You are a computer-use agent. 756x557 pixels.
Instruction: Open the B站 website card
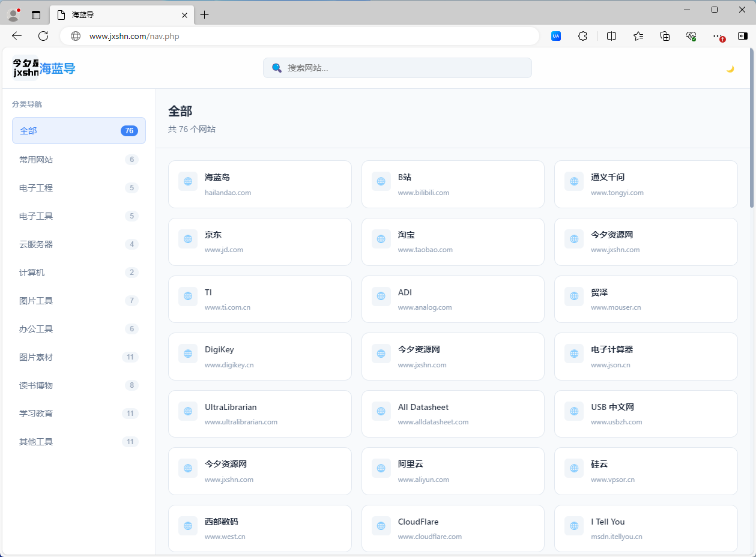453,184
